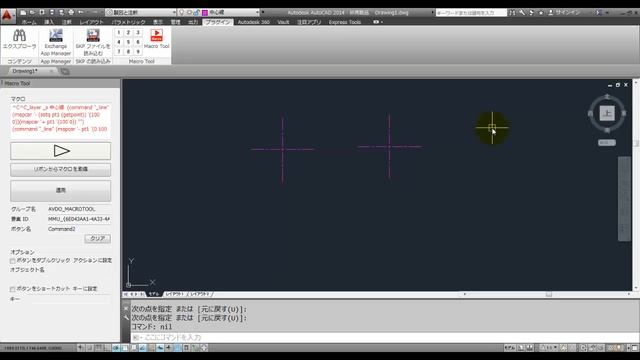Select the Drawing1 document tab
Screen dimensions: 640x360
click(x=25, y=71)
